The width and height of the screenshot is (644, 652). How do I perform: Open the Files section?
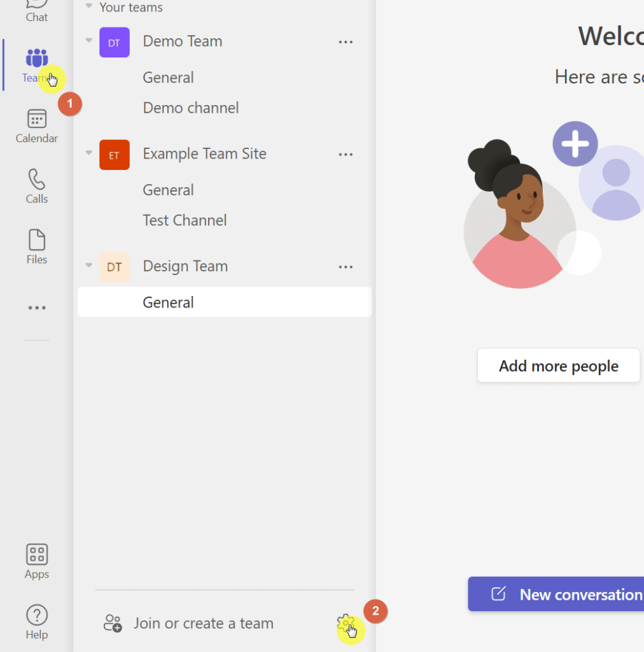click(36, 247)
